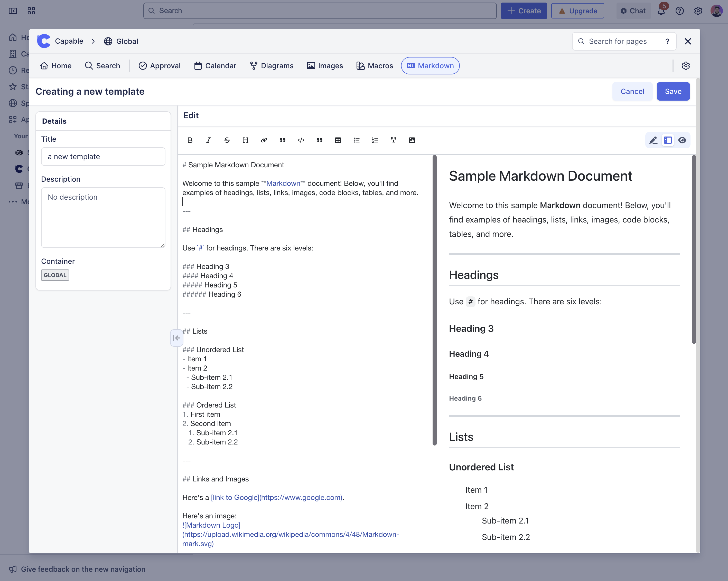Switch to edit-only mode pencil
This screenshot has height=581, width=728.
pos(653,140)
